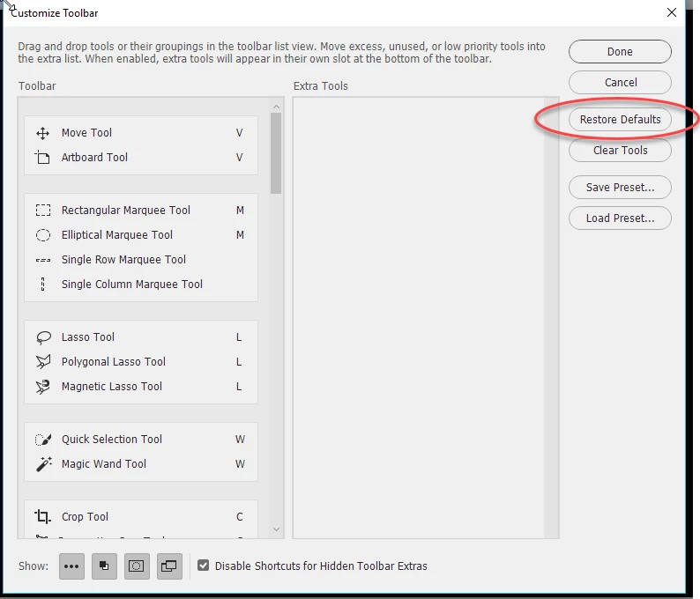Screen dimensions: 700x599
Task: Click the L shortcut of Magnetic Lasso Tool
Action: [239, 386]
